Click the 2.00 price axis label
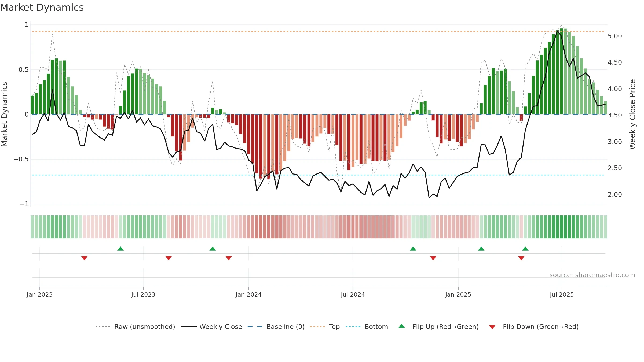 click(x=615, y=194)
